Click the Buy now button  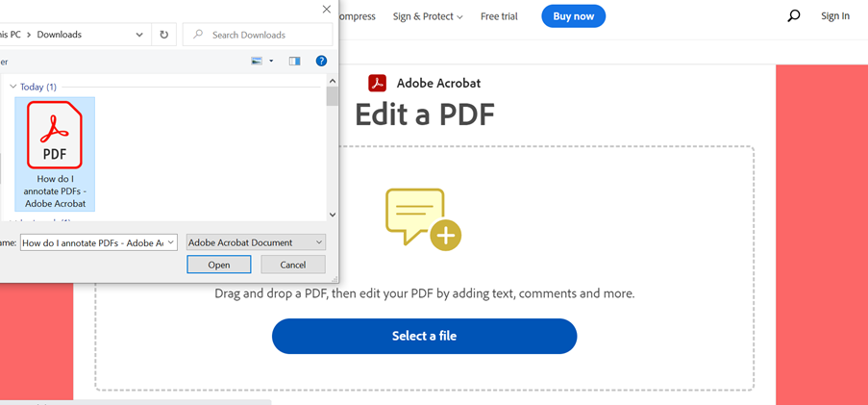tap(574, 16)
